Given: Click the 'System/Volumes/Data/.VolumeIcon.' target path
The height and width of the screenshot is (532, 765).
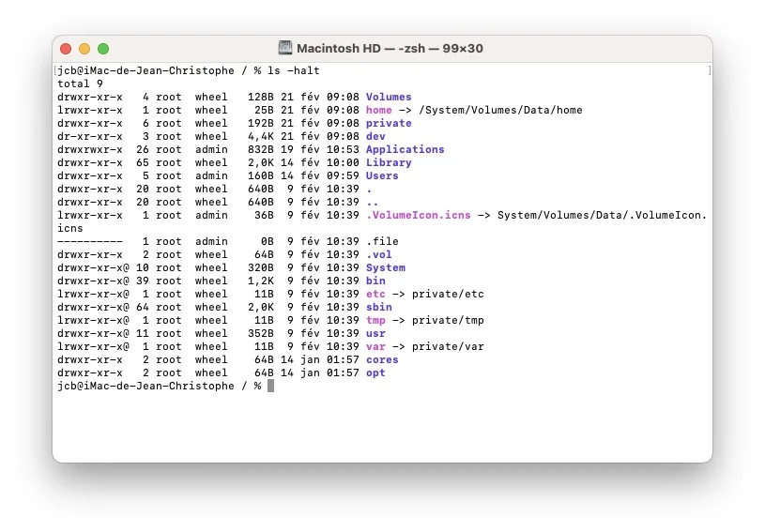Looking at the screenshot, I should click(602, 216).
